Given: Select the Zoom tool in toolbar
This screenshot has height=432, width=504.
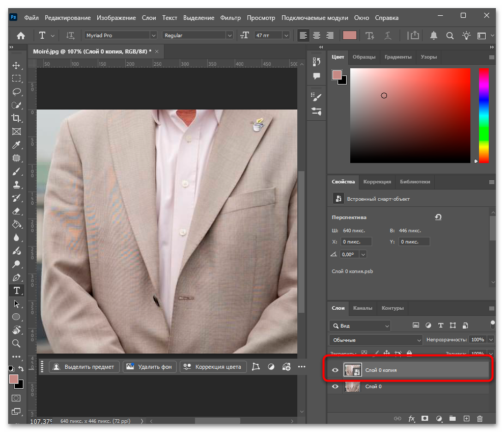Looking at the screenshot, I should [x=16, y=343].
